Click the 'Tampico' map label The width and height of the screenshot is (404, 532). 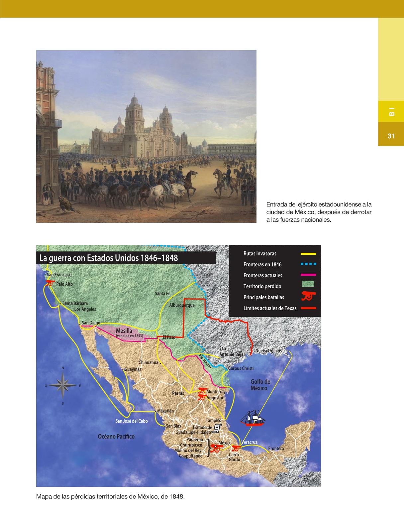214,421
